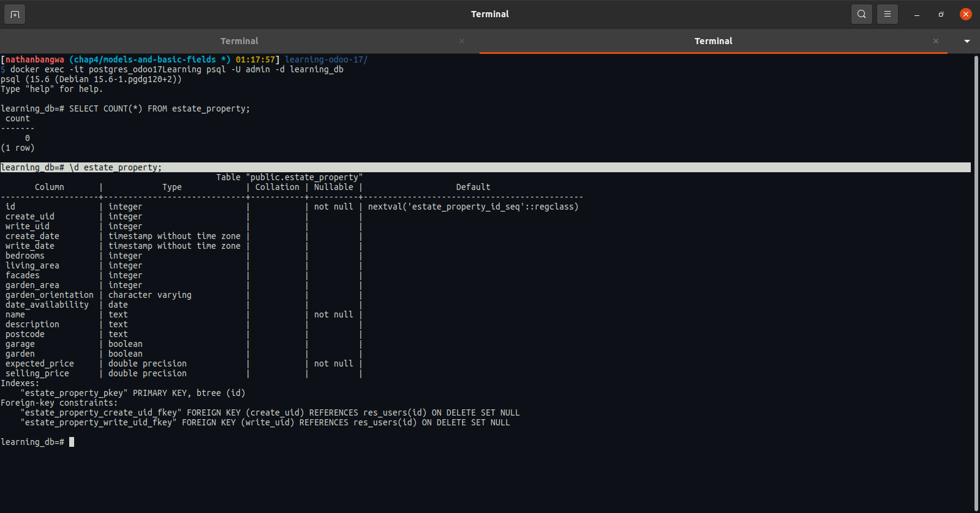Click the nextval default value text
Screen dimensions: 980x513
(x=473, y=207)
